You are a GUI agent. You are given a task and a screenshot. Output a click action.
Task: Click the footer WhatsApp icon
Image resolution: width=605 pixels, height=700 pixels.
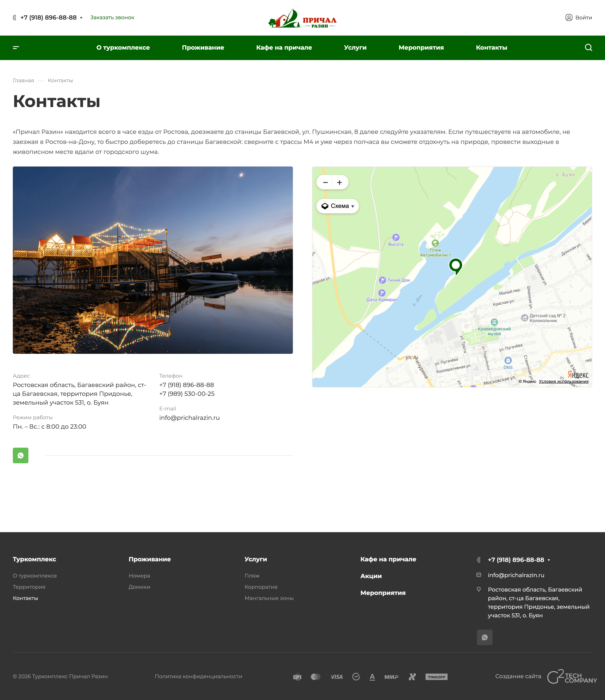pyautogui.click(x=484, y=638)
